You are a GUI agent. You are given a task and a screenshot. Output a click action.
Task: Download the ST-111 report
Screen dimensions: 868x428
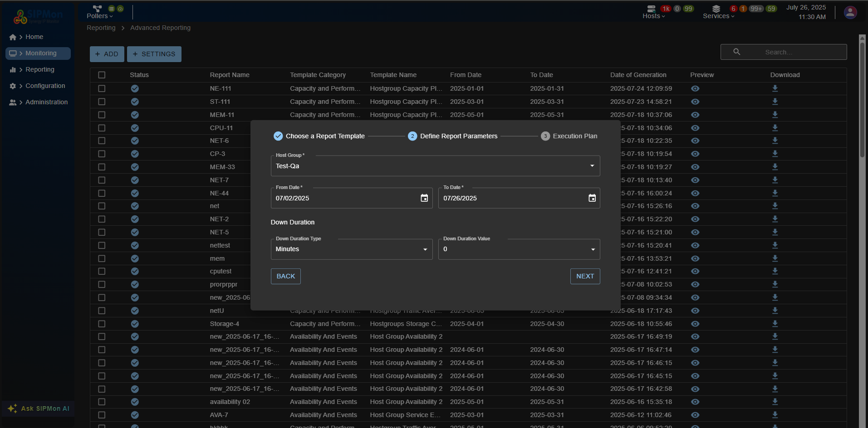[775, 102]
